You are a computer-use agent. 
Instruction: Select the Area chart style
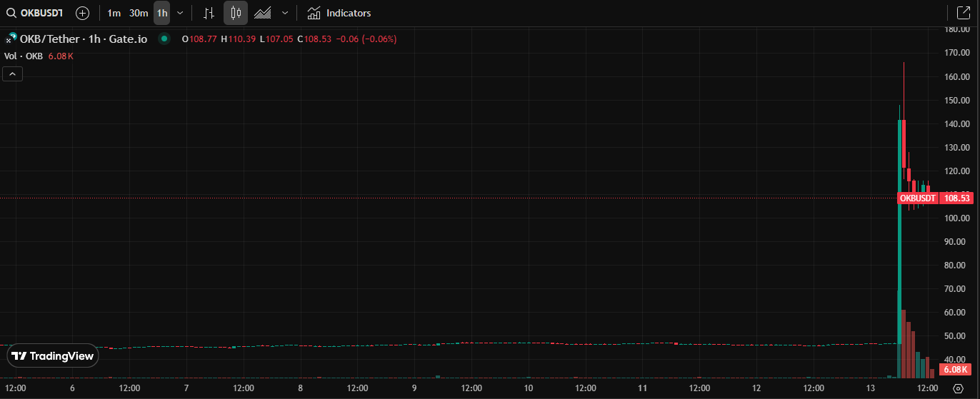[x=263, y=13]
